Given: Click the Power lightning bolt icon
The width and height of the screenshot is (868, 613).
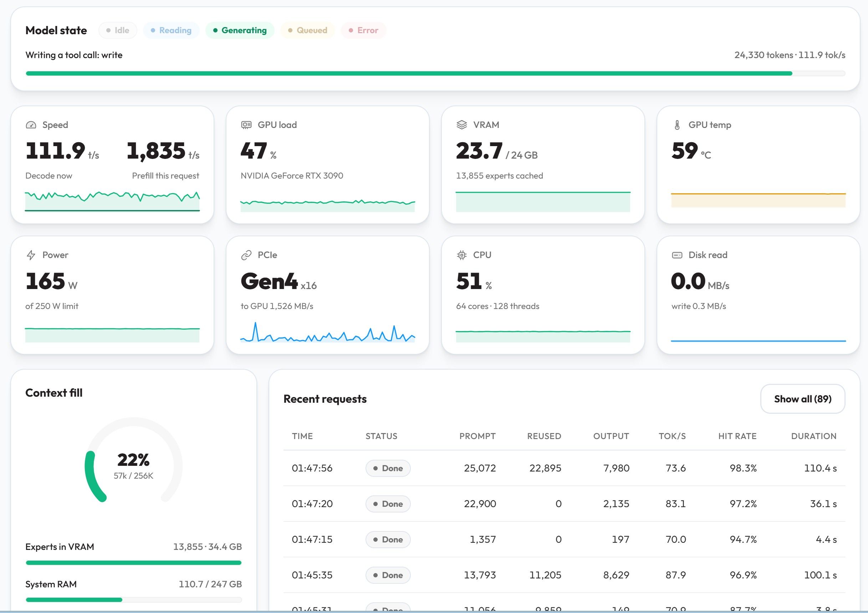Looking at the screenshot, I should [31, 255].
